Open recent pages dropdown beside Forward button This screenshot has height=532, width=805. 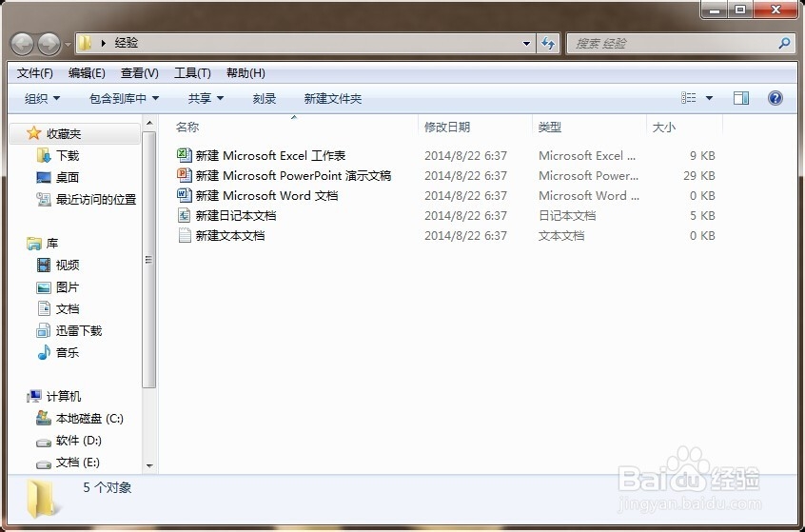point(68,44)
